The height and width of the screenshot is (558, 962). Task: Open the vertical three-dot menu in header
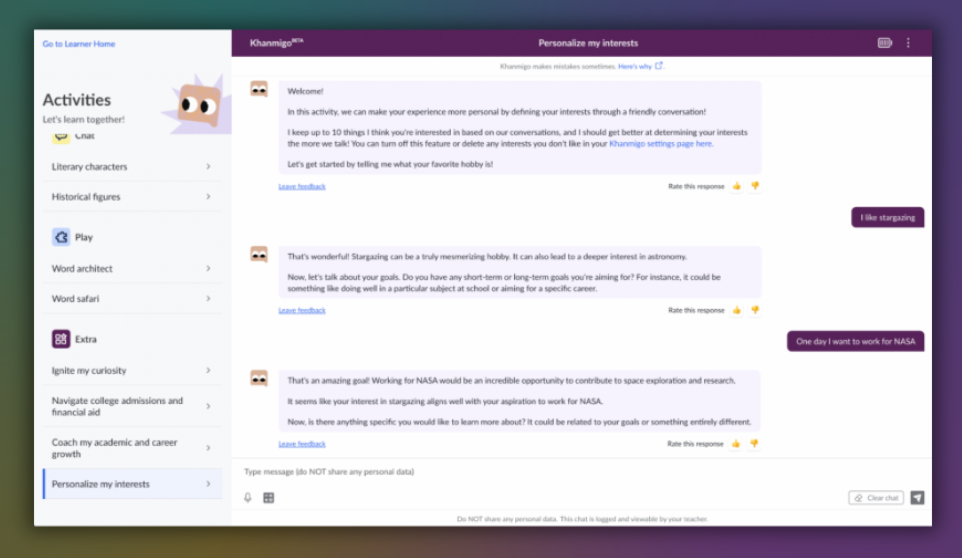click(908, 43)
